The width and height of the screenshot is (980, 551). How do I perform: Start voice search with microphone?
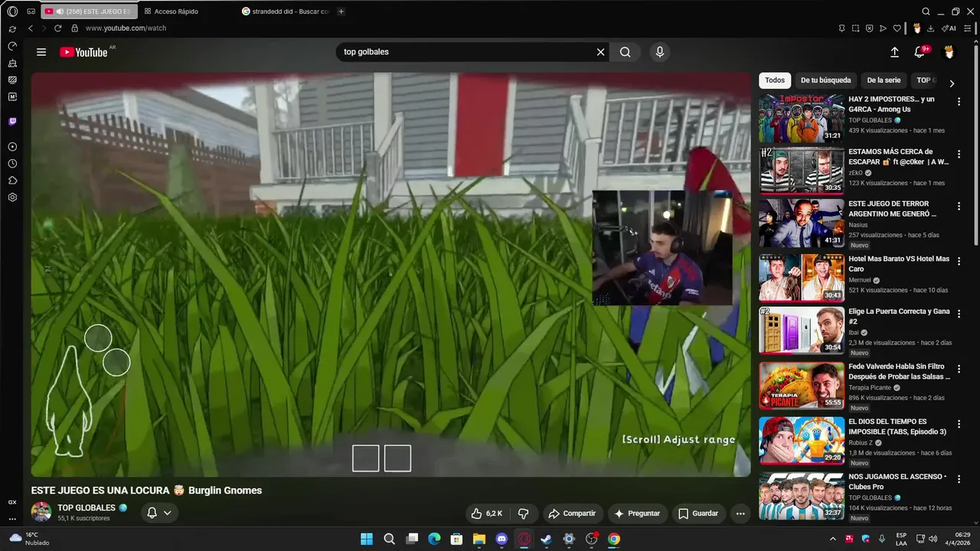[x=660, y=52]
